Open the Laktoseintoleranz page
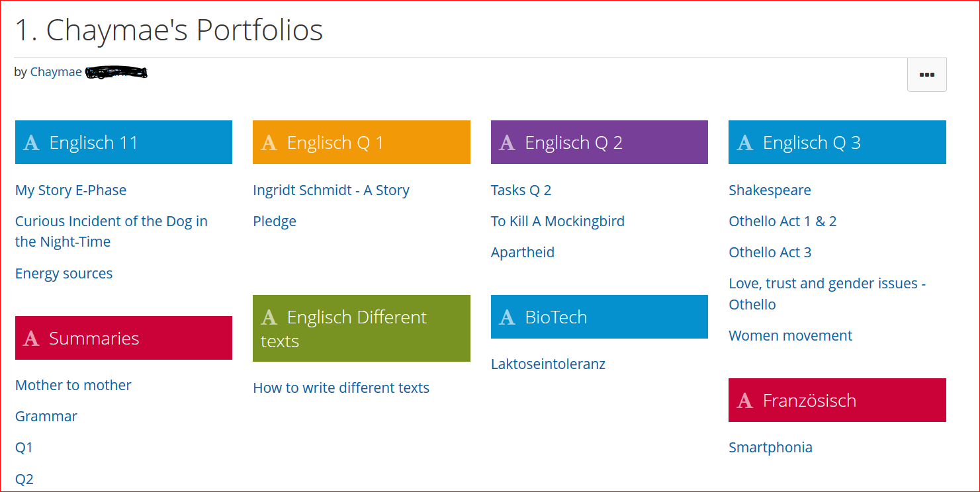980x492 pixels. click(x=548, y=364)
